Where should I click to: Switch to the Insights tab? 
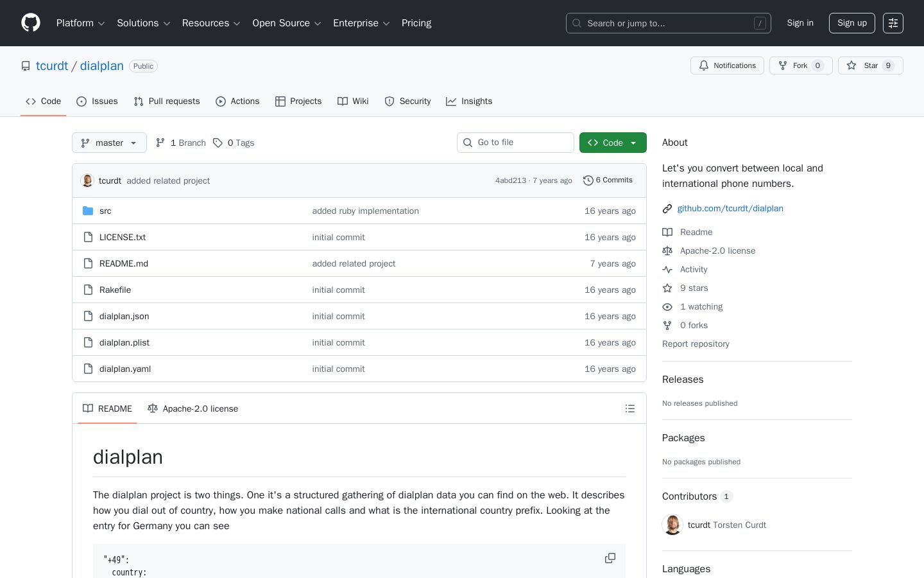pyautogui.click(x=469, y=101)
